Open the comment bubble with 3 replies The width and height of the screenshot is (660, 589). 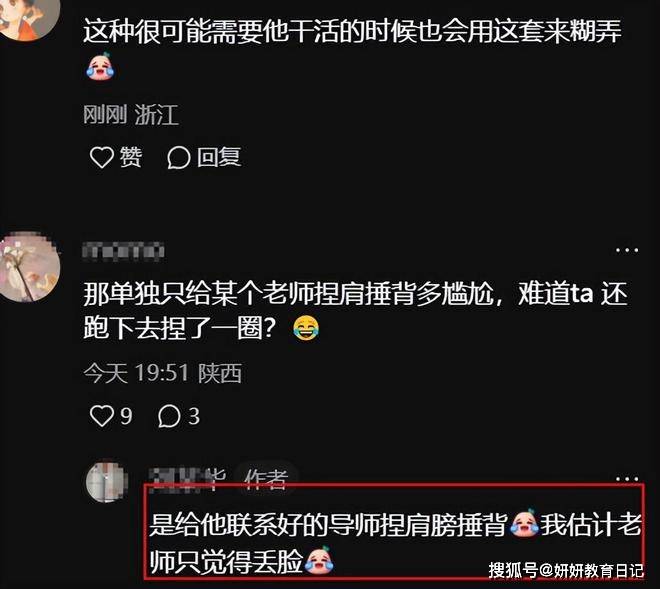coord(169,416)
